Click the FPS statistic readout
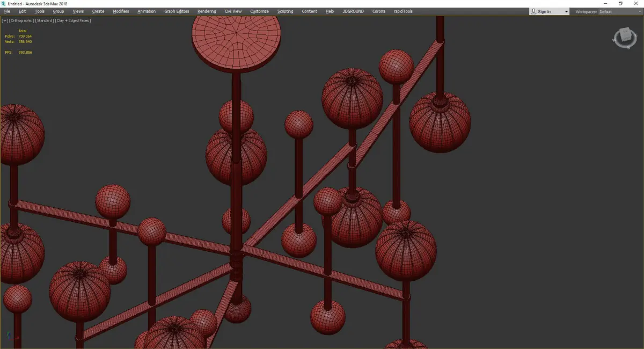The height and width of the screenshot is (349, 644). 18,52
